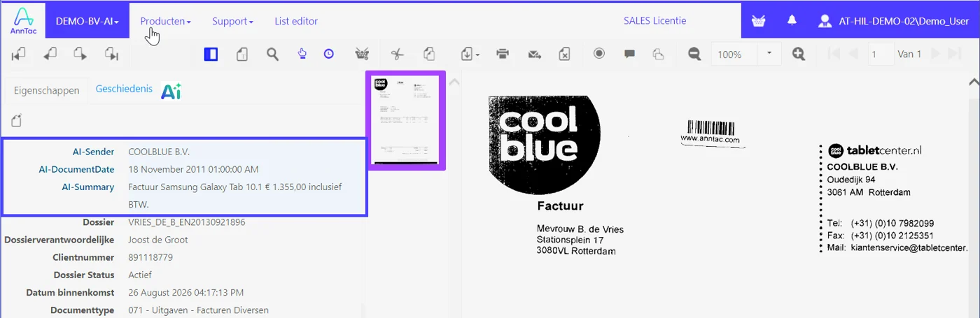Click the download document icon

click(x=467, y=54)
